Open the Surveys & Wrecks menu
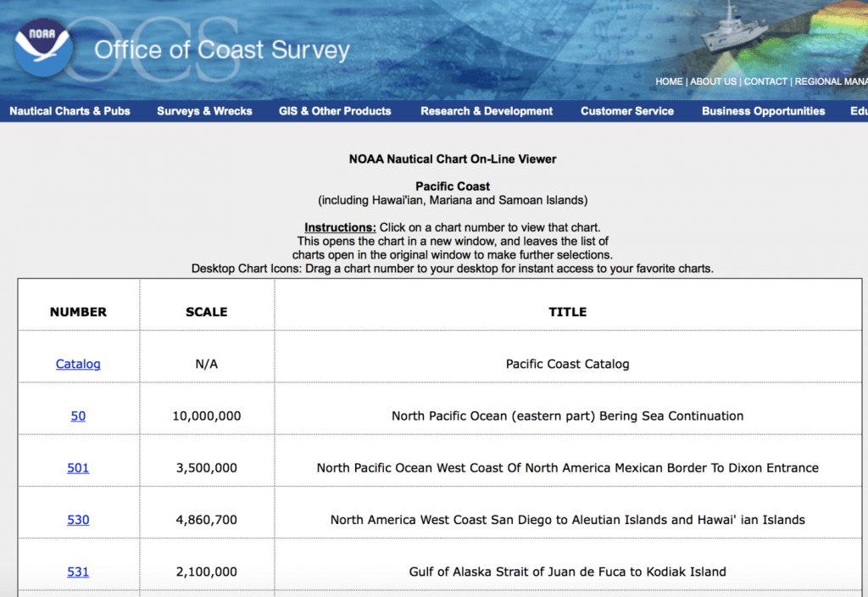The width and height of the screenshot is (868, 597). 203,111
